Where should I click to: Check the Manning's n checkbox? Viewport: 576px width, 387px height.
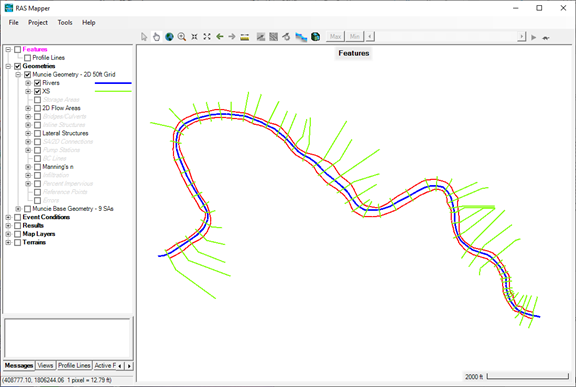[x=37, y=167]
